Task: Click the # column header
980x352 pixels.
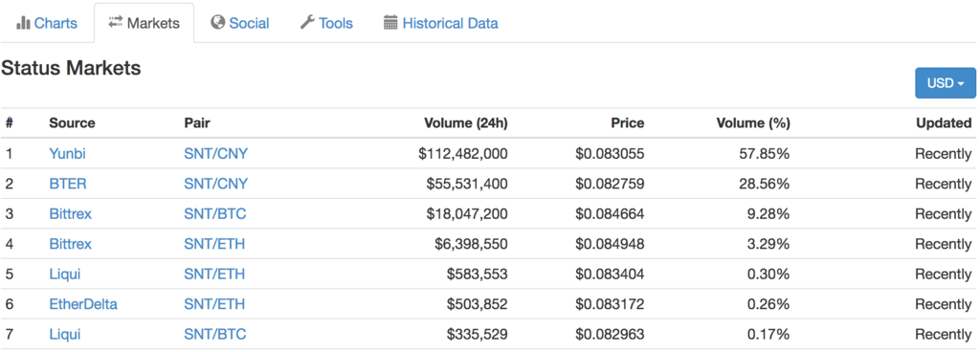Action: click(9, 123)
